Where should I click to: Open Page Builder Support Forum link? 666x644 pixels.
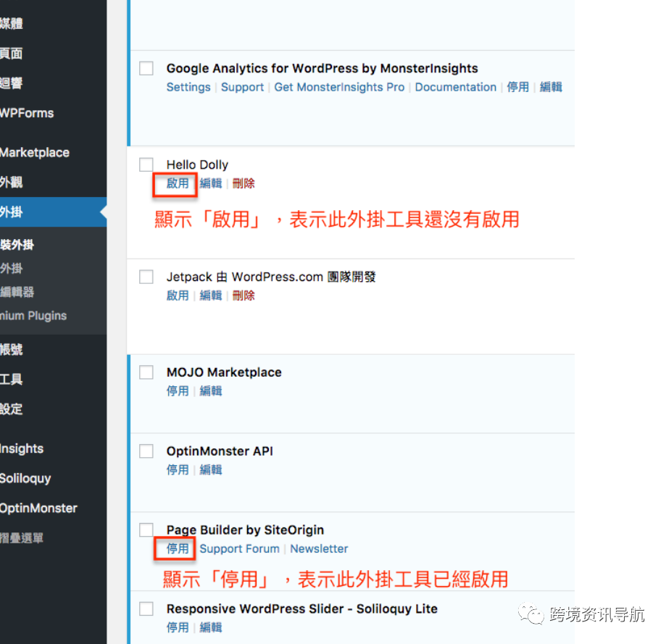(x=240, y=548)
